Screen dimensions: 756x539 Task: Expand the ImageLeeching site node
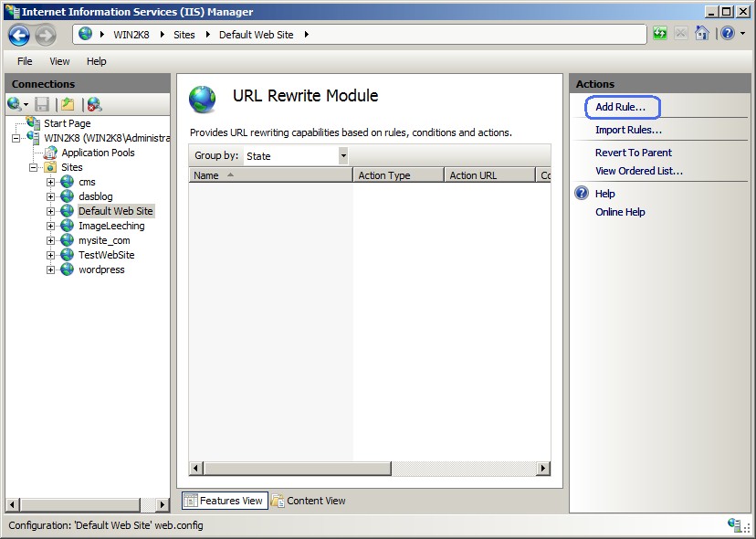(50, 226)
